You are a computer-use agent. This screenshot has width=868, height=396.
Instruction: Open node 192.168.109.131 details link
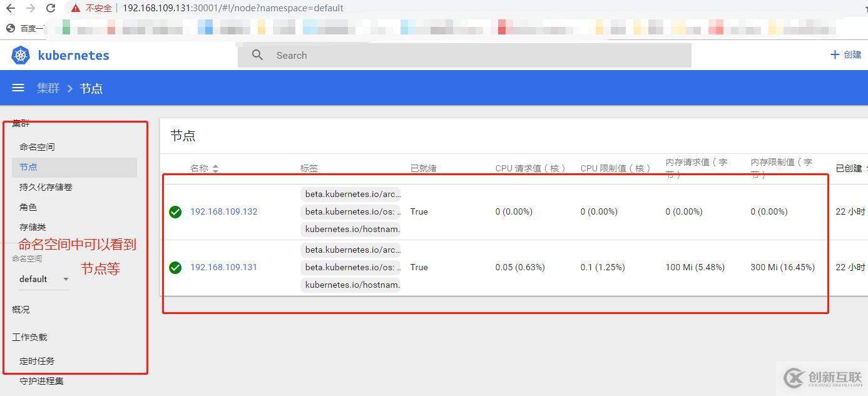(x=223, y=267)
